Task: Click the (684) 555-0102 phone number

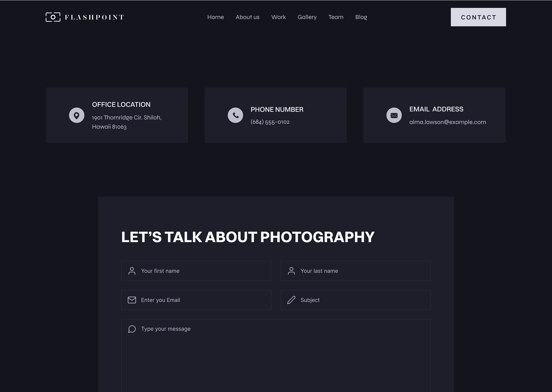Action: pos(270,122)
